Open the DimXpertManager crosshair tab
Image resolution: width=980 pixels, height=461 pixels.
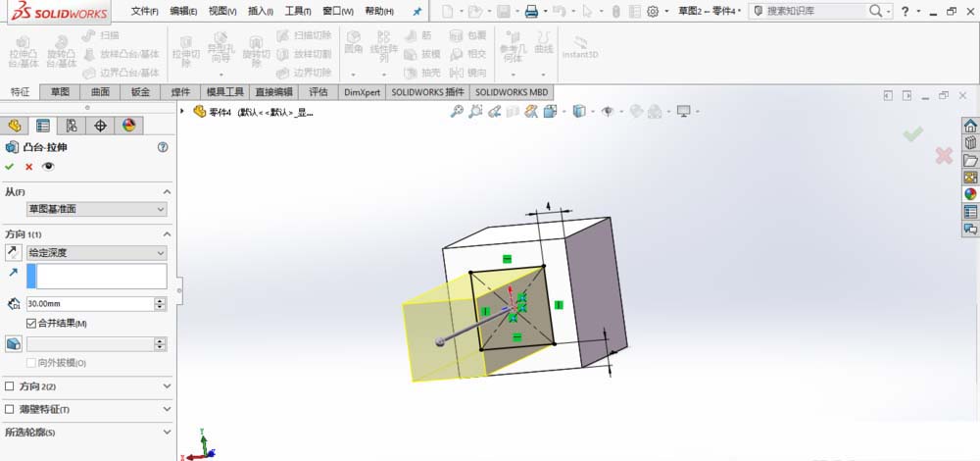(100, 126)
